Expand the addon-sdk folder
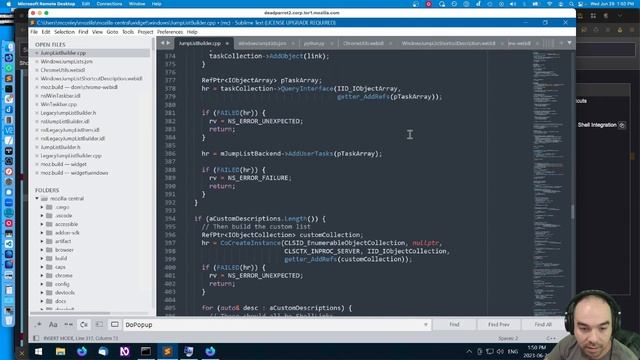Viewport: 640px width, 360px height. 42,233
